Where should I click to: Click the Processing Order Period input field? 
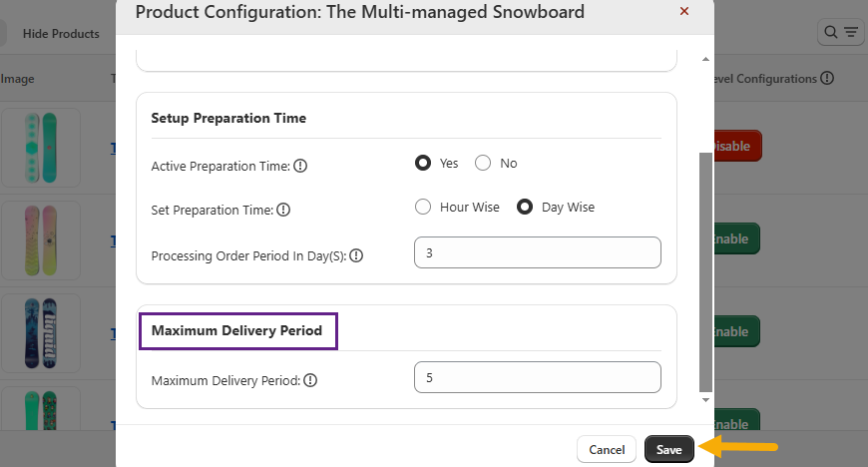(537, 252)
